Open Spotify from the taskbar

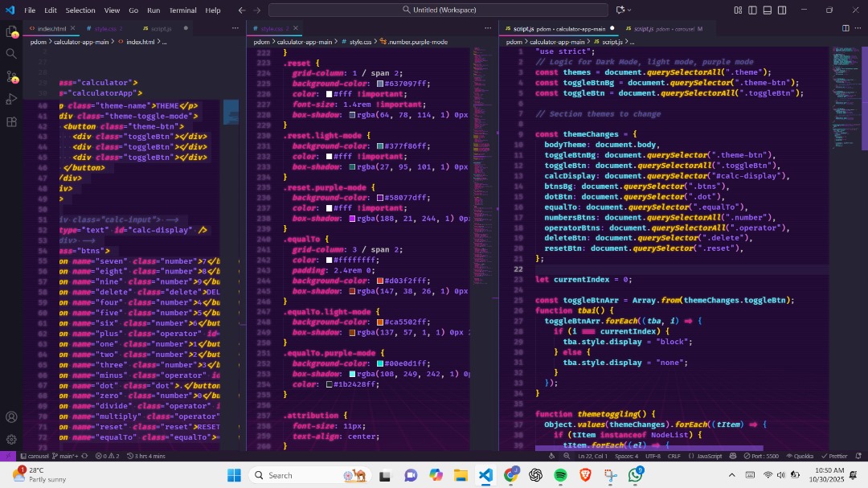click(x=560, y=475)
